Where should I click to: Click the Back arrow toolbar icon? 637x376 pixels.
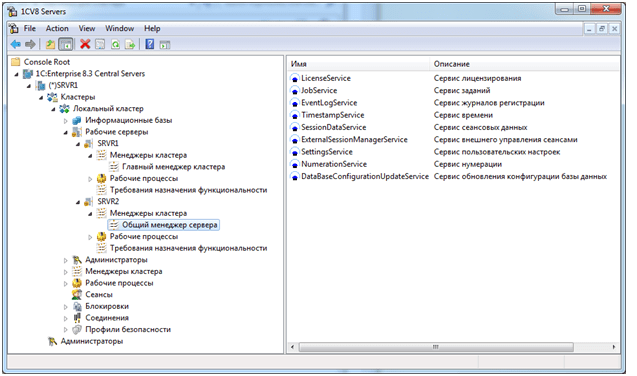pyautogui.click(x=15, y=44)
